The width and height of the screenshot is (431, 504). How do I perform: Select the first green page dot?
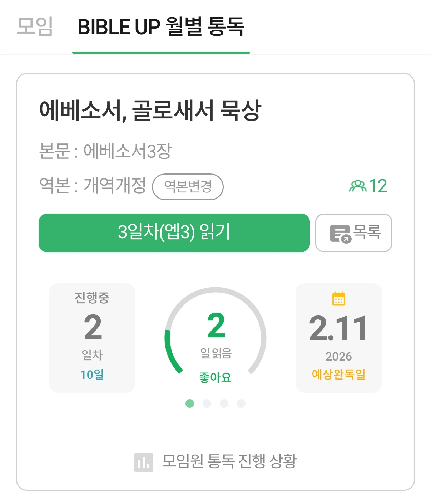point(190,403)
